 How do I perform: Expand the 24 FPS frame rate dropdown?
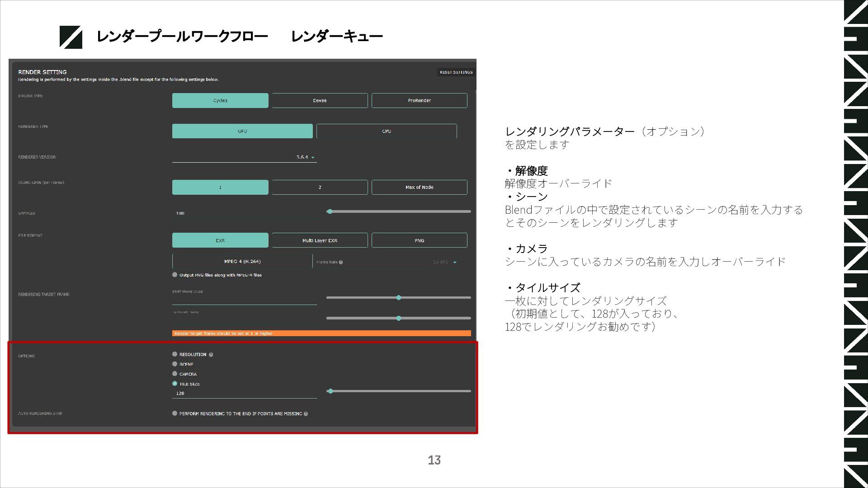point(455,263)
